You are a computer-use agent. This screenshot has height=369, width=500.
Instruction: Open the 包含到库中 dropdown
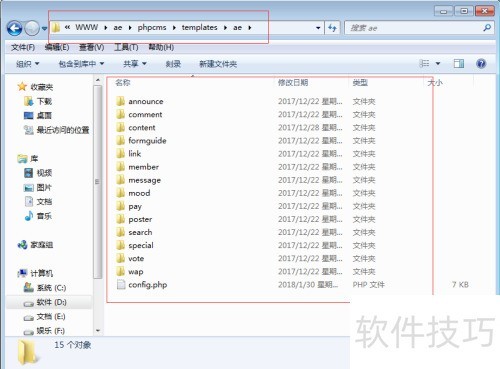pos(81,64)
